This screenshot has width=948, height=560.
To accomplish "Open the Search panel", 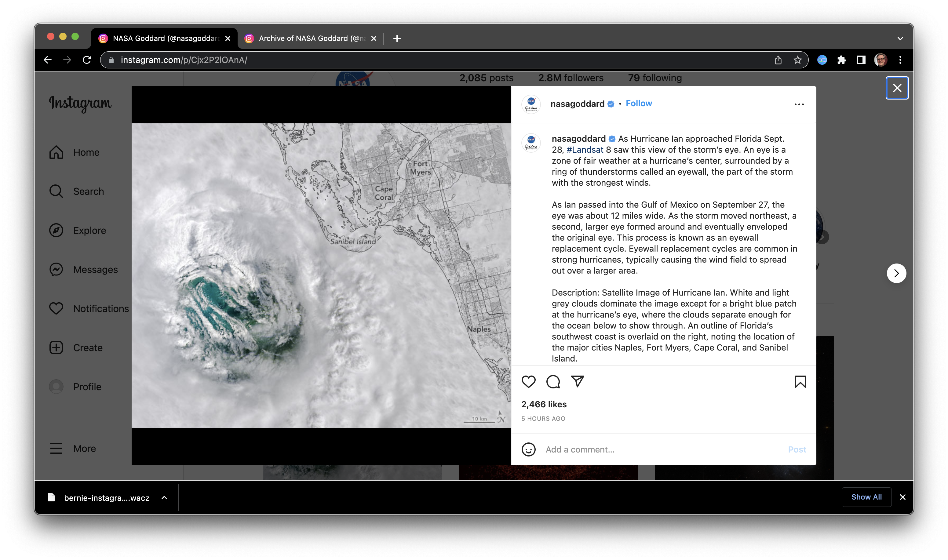I will point(88,191).
